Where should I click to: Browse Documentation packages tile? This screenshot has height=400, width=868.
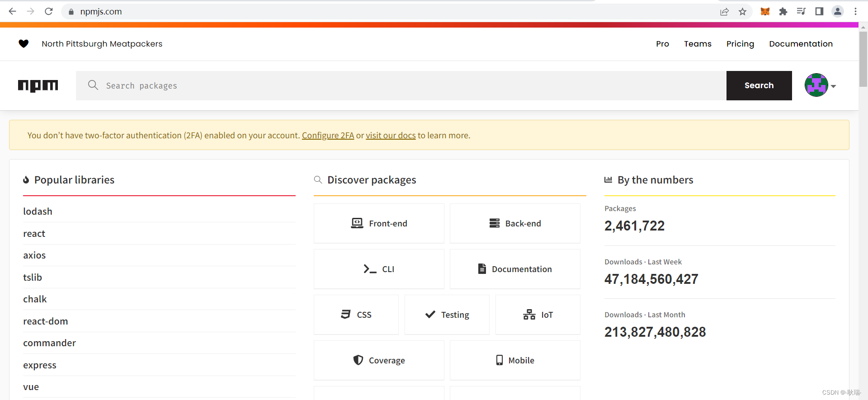click(515, 269)
